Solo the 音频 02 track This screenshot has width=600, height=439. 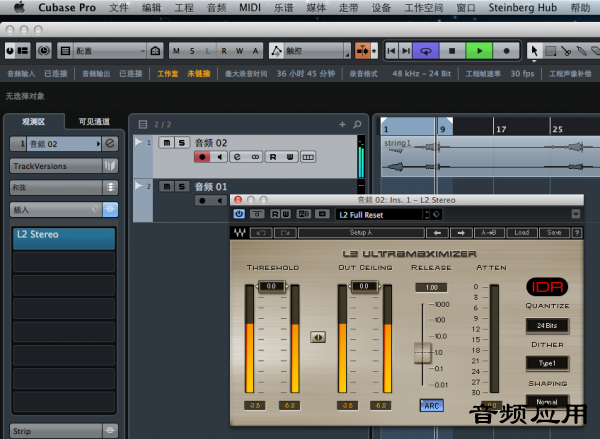pos(182,143)
